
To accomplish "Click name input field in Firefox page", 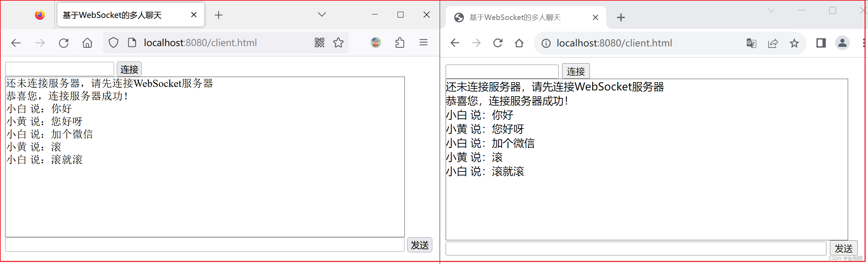I will point(59,69).
